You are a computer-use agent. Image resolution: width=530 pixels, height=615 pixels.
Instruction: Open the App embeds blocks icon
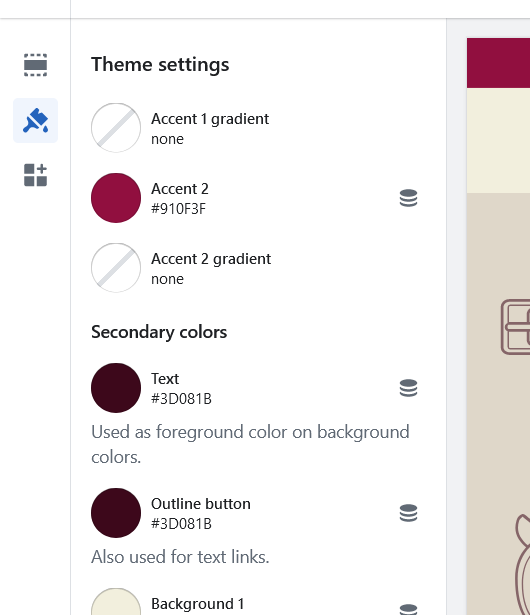(x=35, y=175)
